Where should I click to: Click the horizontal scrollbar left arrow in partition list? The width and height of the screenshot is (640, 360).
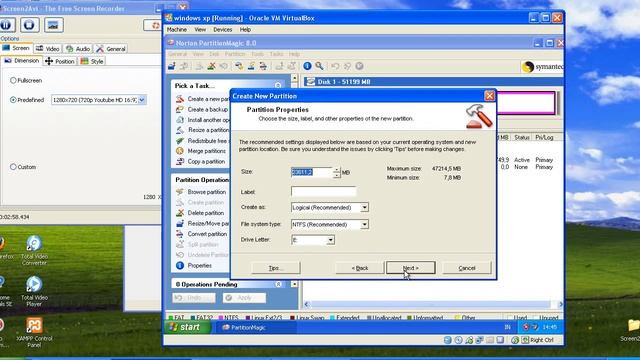point(307,304)
